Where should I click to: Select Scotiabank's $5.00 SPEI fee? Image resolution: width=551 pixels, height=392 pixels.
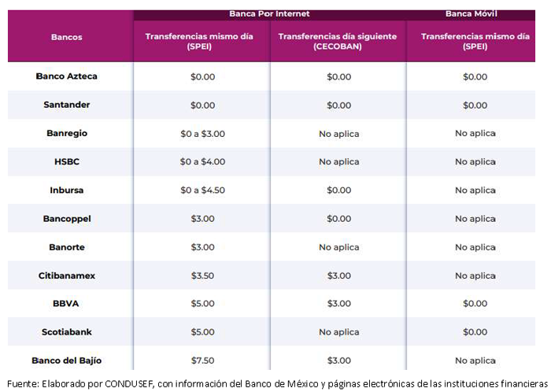pos(202,332)
